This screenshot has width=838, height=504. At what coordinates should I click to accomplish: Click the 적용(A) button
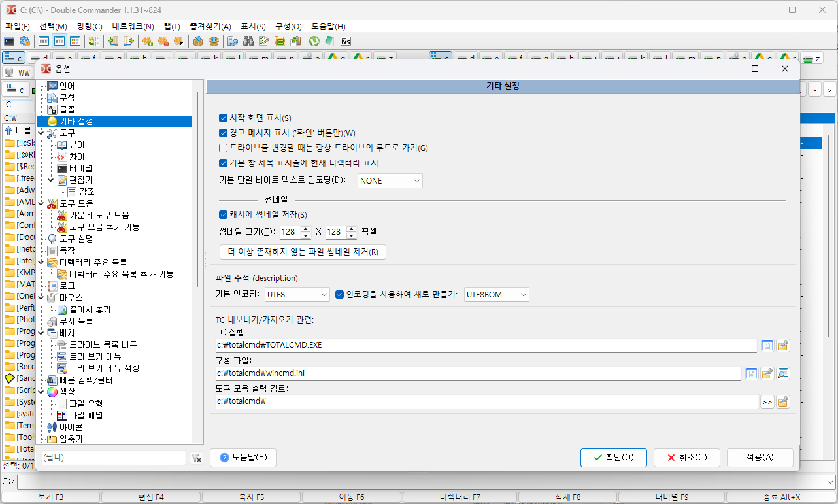[x=760, y=458]
